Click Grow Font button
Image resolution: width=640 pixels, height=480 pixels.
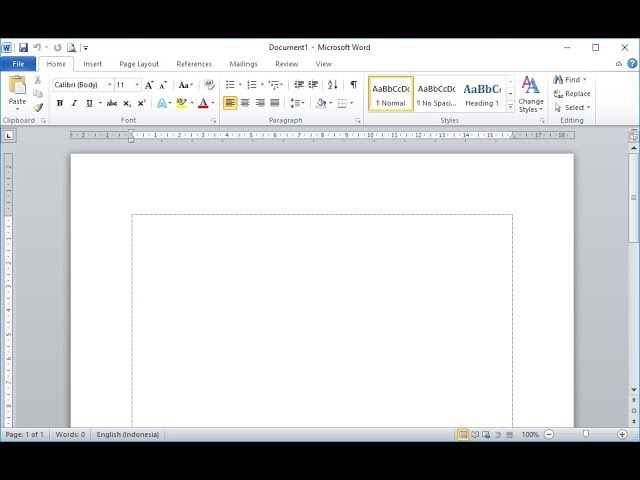click(x=149, y=85)
